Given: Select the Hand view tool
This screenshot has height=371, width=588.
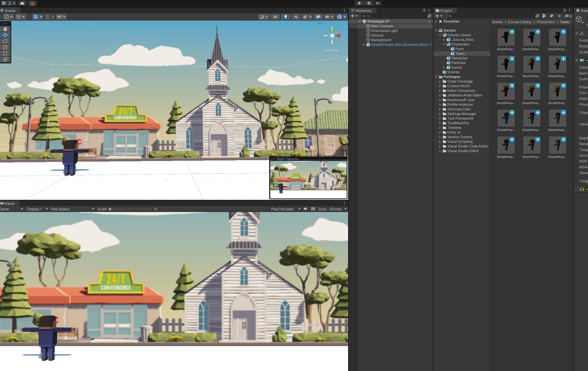Looking at the screenshot, I should (5, 29).
